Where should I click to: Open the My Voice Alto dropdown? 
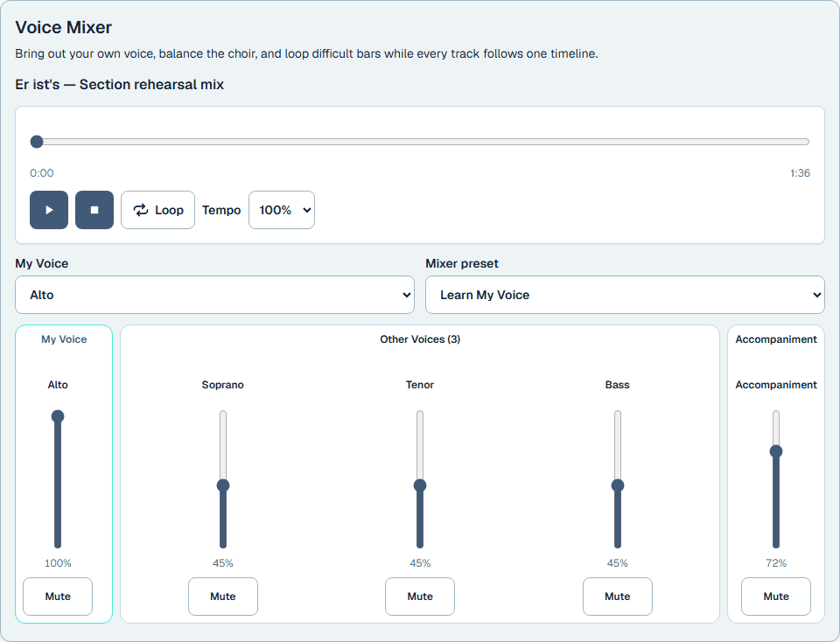(215, 295)
